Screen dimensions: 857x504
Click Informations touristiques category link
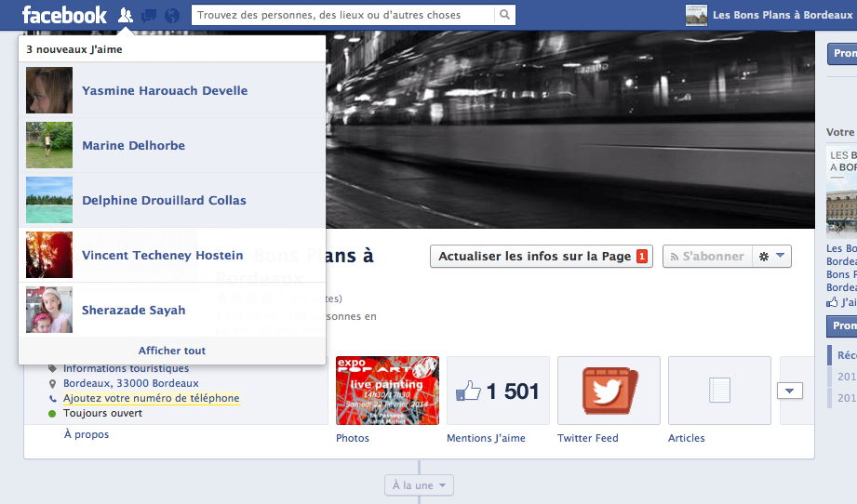coord(126,368)
